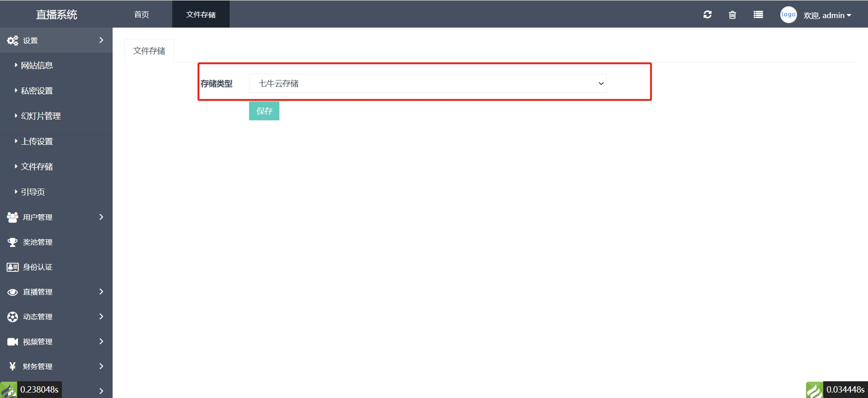Click the 财务管理 yen icon
Image resolution: width=868 pixels, height=398 pixels.
(x=13, y=366)
